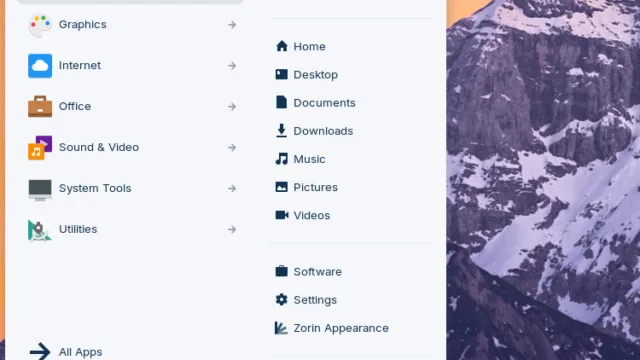This screenshot has height=360, width=640.
Task: Expand Office submenu arrow
Action: click(x=232, y=107)
